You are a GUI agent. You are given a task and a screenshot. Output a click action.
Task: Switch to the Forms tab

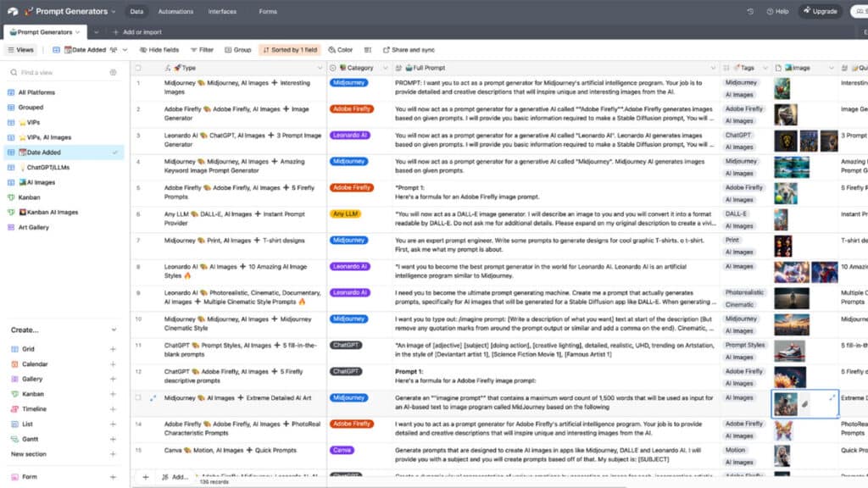click(x=268, y=12)
